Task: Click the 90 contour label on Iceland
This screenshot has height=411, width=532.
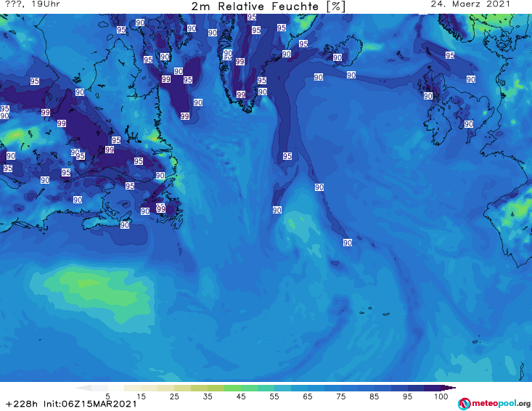Action: coord(337,57)
